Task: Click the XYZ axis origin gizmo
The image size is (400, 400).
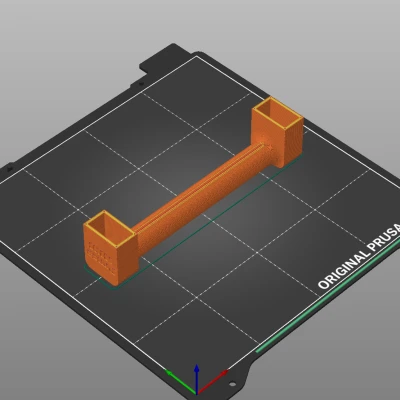Action: click(x=197, y=380)
